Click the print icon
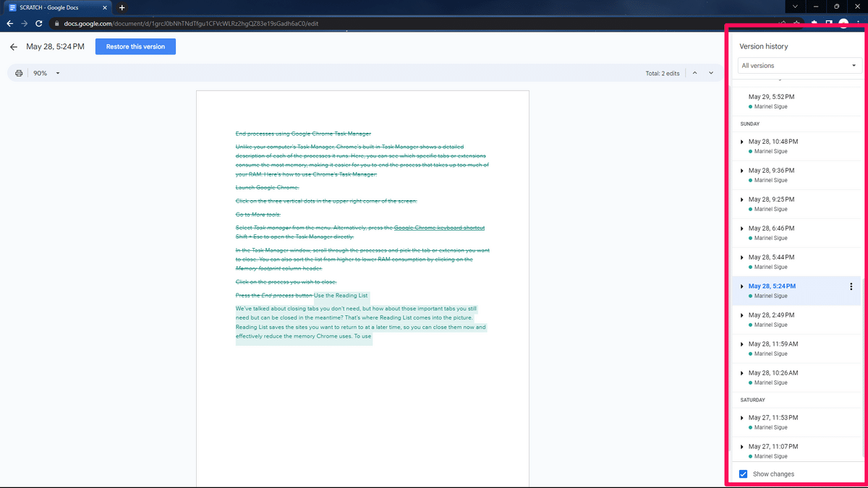This screenshot has height=488, width=868. click(19, 73)
